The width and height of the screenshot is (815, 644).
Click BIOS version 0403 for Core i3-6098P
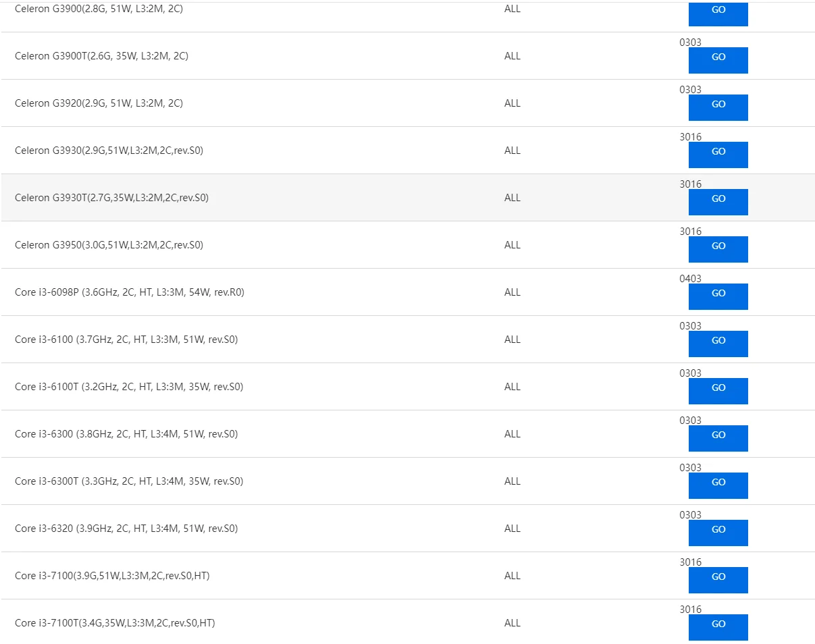pyautogui.click(x=690, y=278)
